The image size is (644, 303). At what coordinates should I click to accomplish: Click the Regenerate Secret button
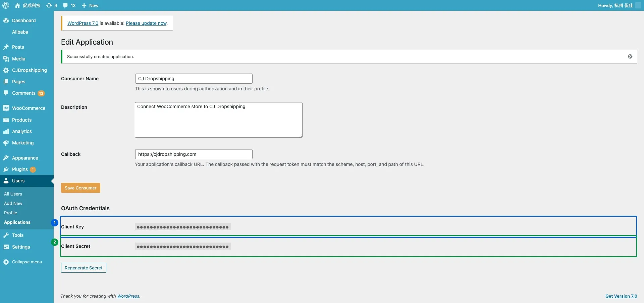pyautogui.click(x=84, y=268)
